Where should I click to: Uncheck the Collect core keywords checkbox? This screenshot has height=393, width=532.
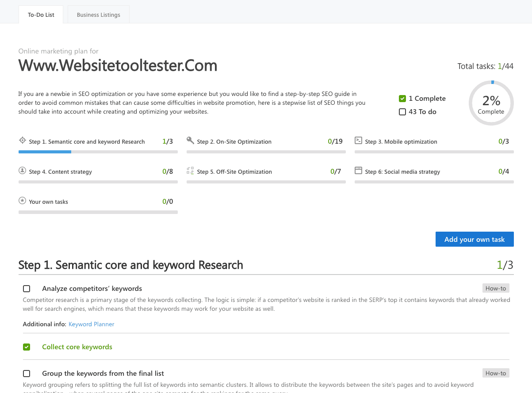[27, 347]
